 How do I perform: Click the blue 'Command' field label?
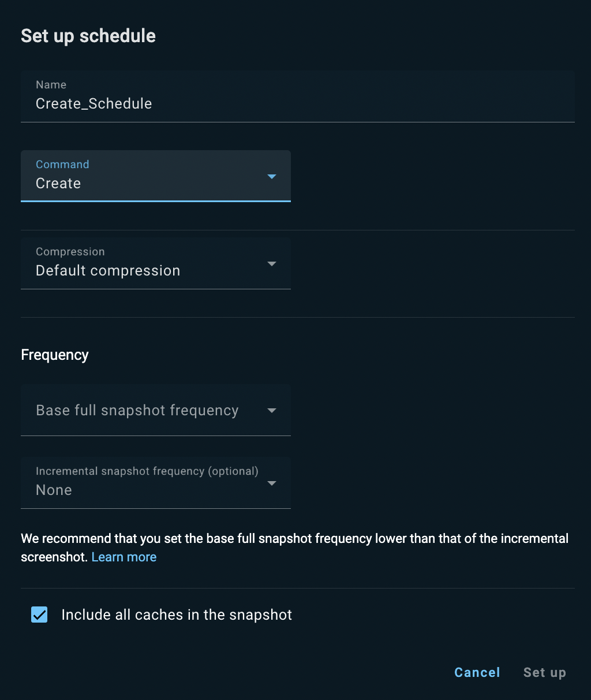click(x=62, y=165)
